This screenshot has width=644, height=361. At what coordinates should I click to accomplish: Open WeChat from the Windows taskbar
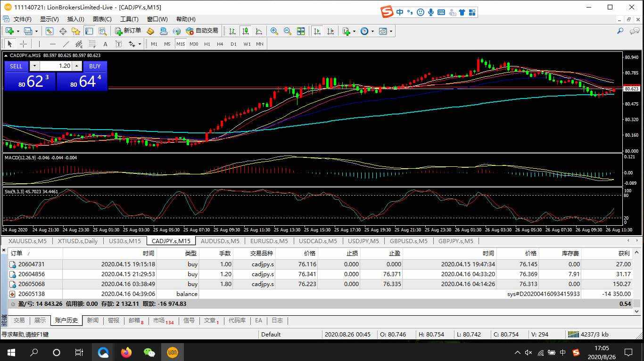[x=149, y=352]
